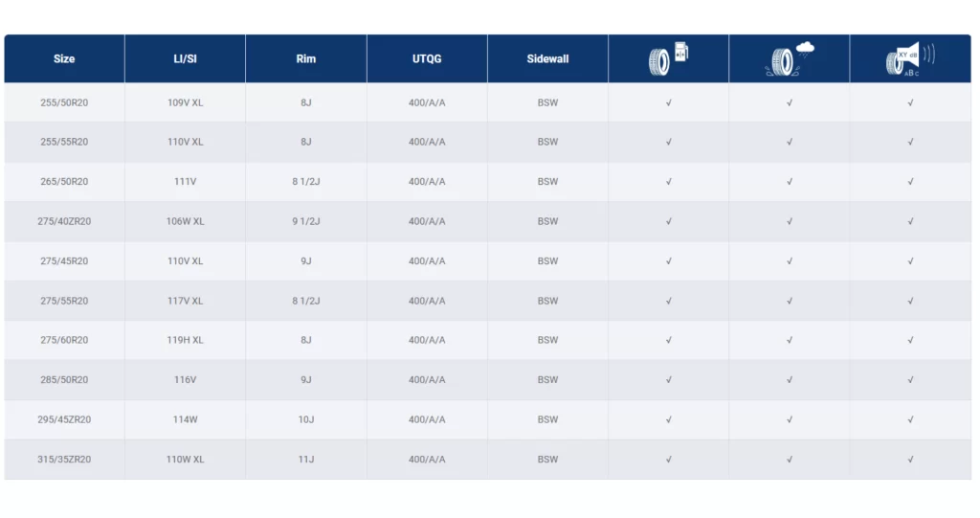Select the 275/45R20 size cell
Image resolution: width=980 pixels, height=518 pixels.
(64, 260)
